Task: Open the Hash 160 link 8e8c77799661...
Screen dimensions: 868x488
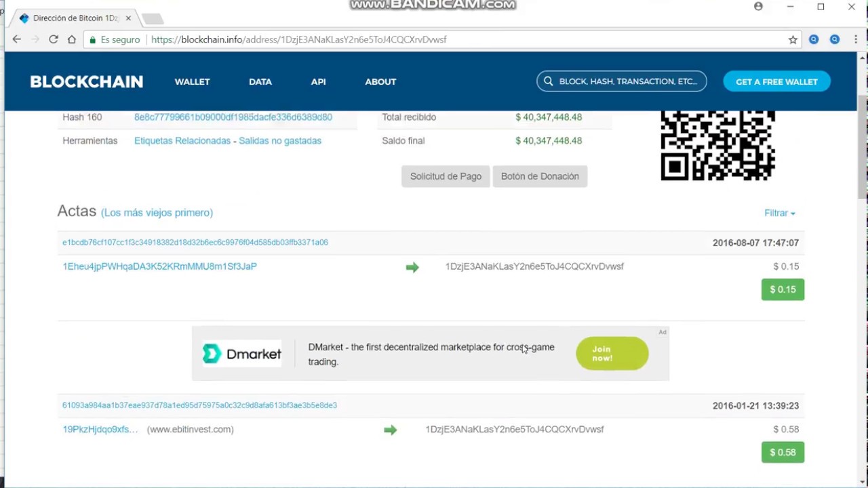Action: click(233, 117)
